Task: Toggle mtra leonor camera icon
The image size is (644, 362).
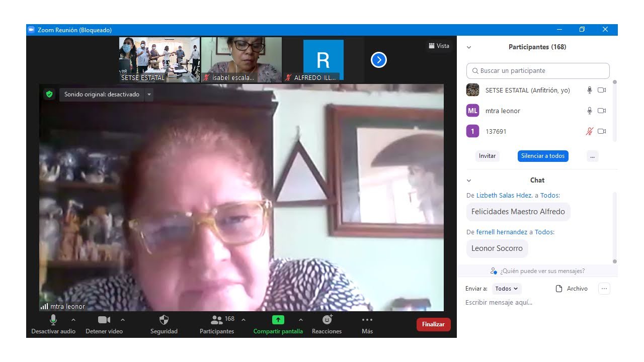Action: tap(602, 111)
